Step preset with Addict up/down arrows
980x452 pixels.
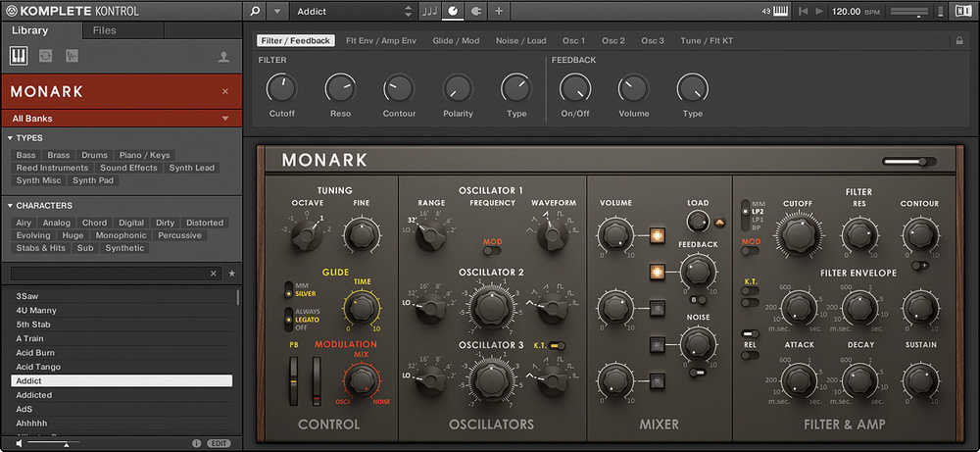coord(409,11)
